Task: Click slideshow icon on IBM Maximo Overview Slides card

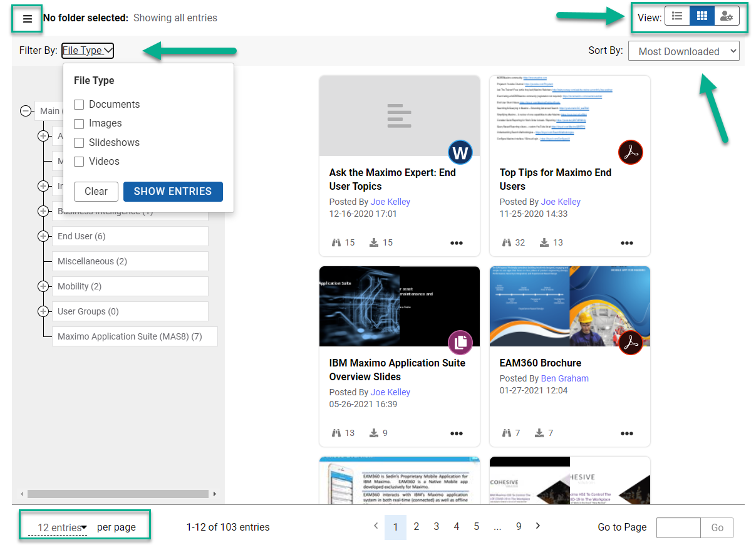Action: 460,343
